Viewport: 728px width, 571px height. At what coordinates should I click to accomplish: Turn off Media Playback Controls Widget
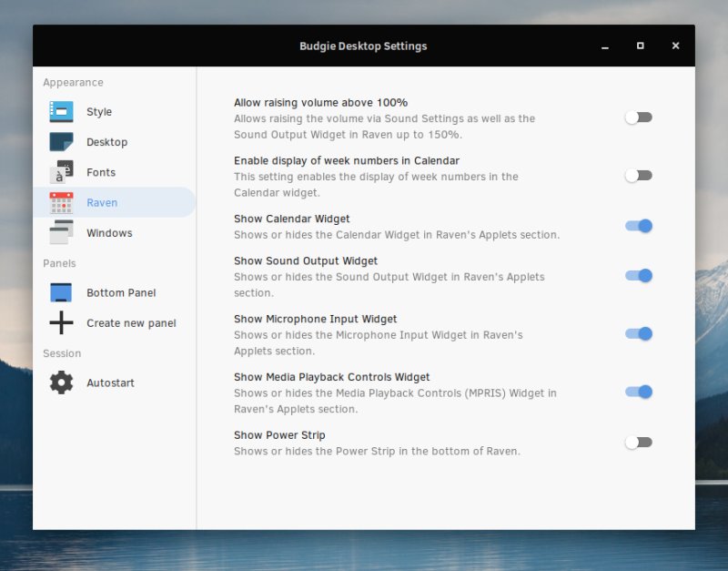click(640, 392)
